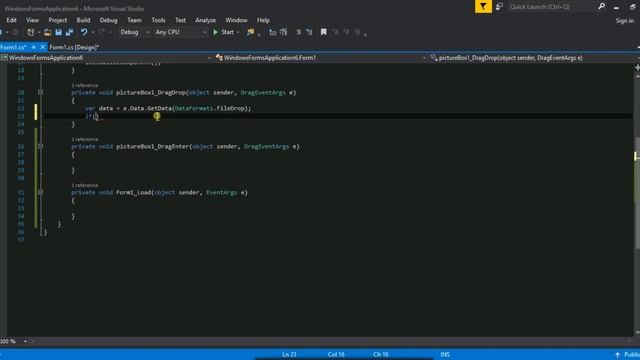Open the Build menu

click(83, 20)
